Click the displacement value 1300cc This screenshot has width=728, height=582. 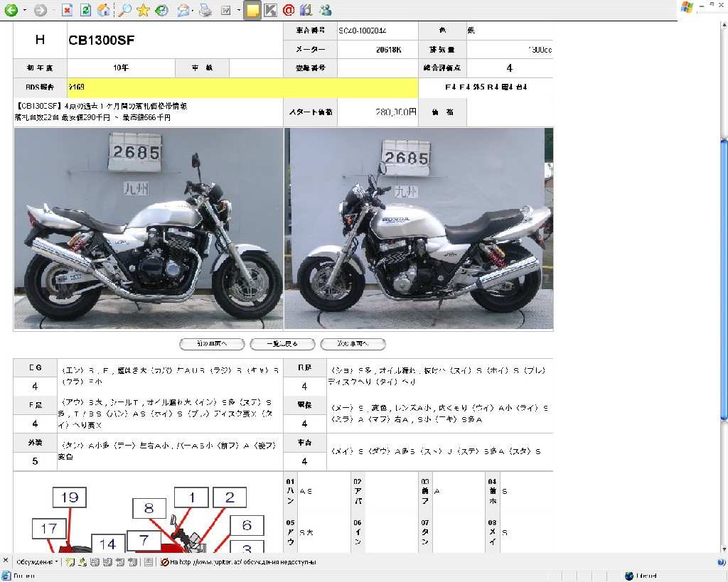[540, 50]
